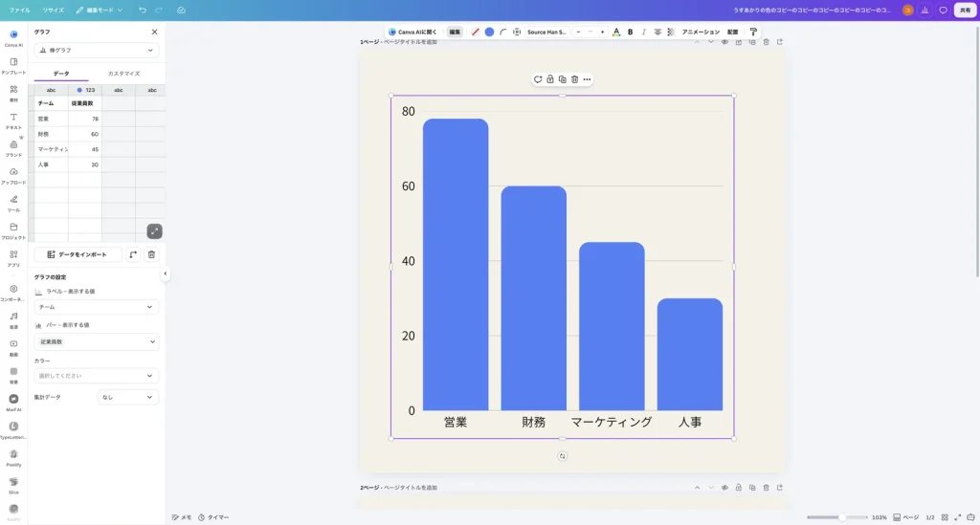Open the ブランド (brand) sidebar panel
The width and height of the screenshot is (980, 525).
pos(13,147)
